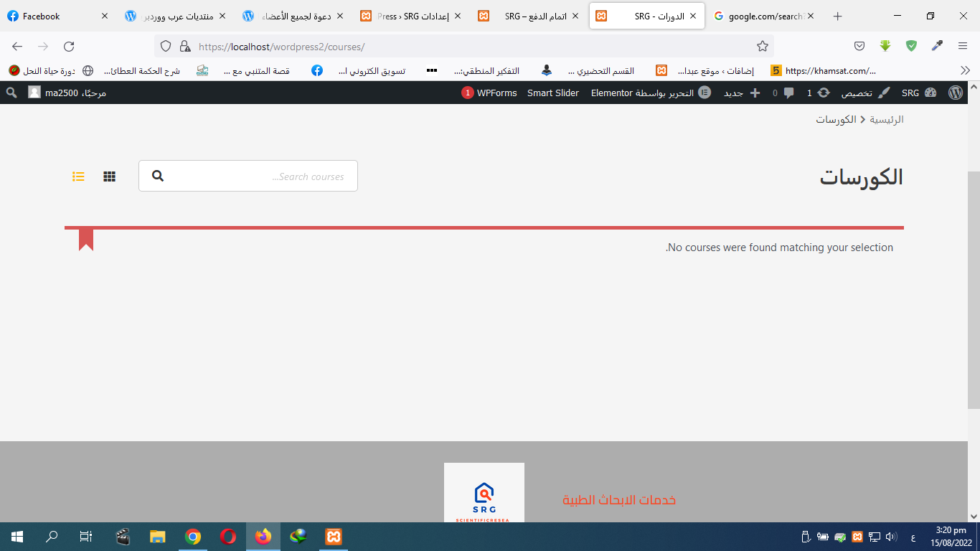Click the WordPress logo in admin bar
The width and height of the screenshot is (980, 551).
[956, 93]
